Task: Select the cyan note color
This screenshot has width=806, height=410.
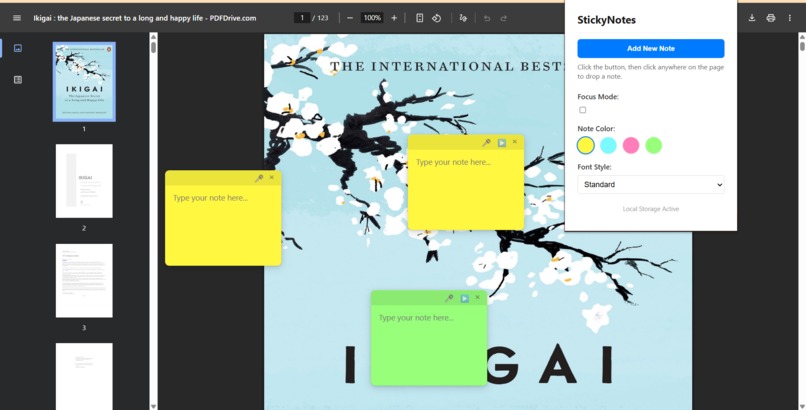Action: (x=608, y=145)
